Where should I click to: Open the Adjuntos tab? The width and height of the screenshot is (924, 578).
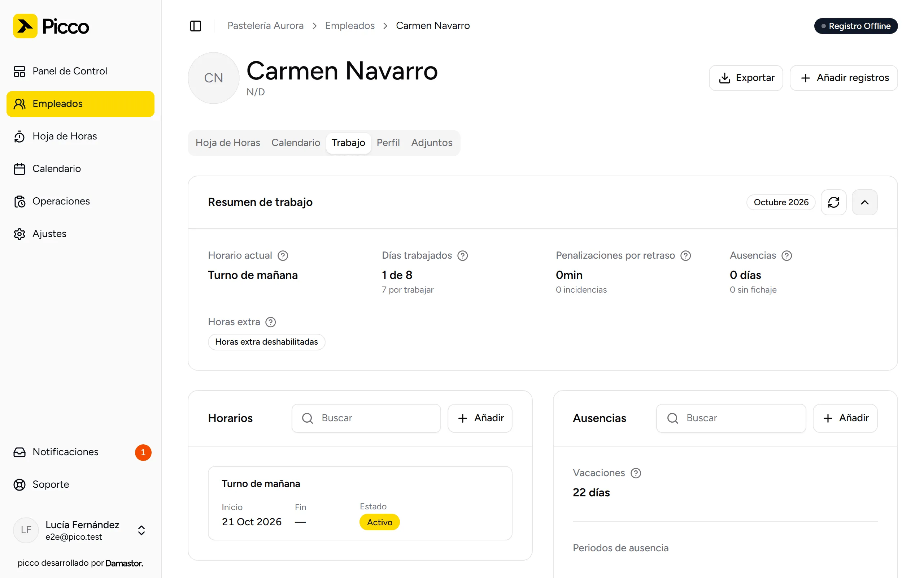click(431, 143)
